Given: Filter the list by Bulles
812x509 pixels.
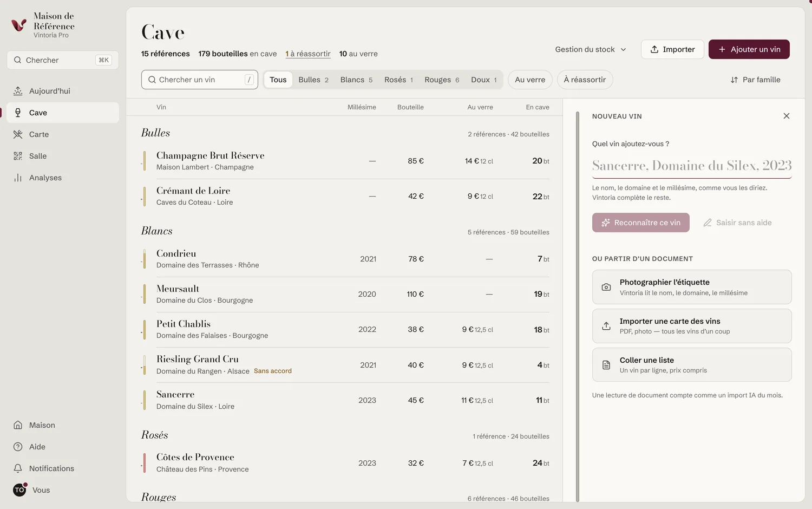Looking at the screenshot, I should [313, 80].
